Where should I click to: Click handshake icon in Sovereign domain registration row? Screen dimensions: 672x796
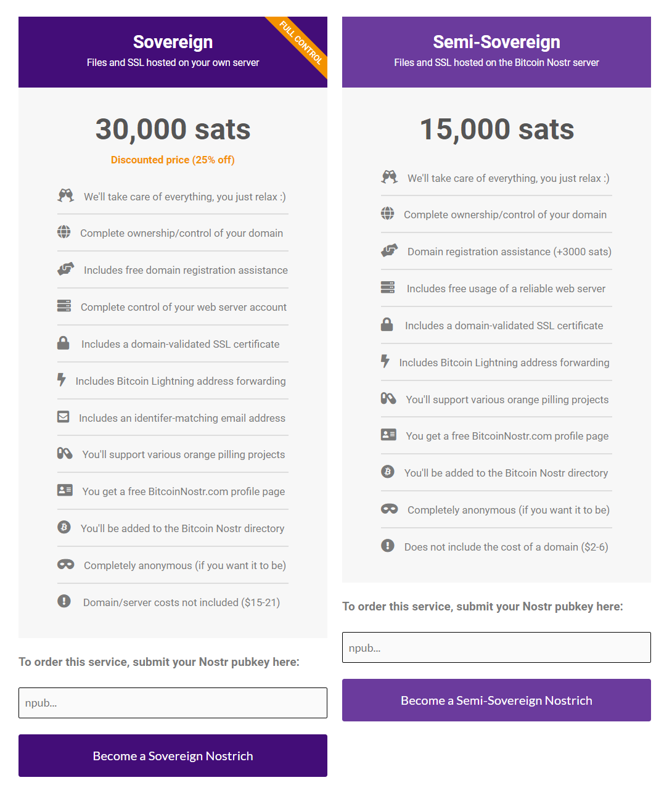(65, 269)
